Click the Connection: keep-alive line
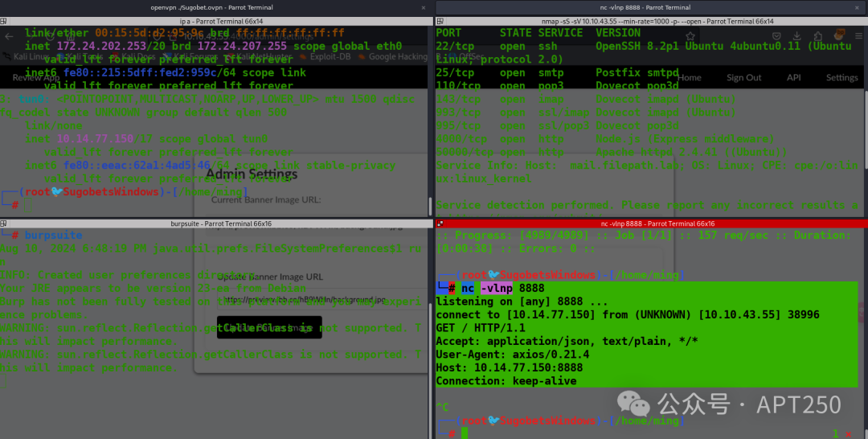 [506, 381]
